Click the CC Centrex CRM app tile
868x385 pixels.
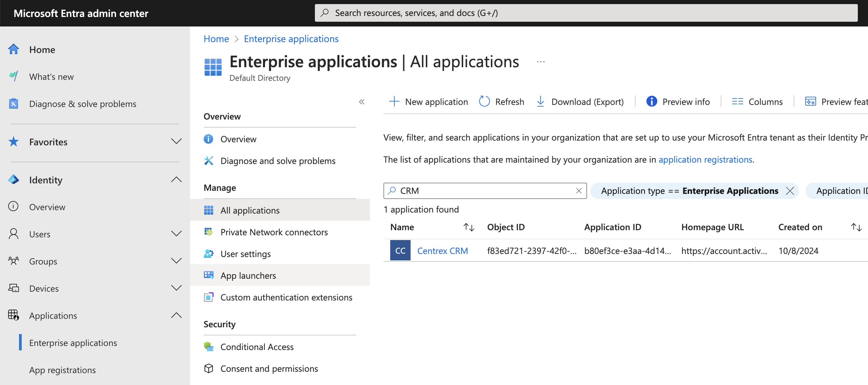400,251
